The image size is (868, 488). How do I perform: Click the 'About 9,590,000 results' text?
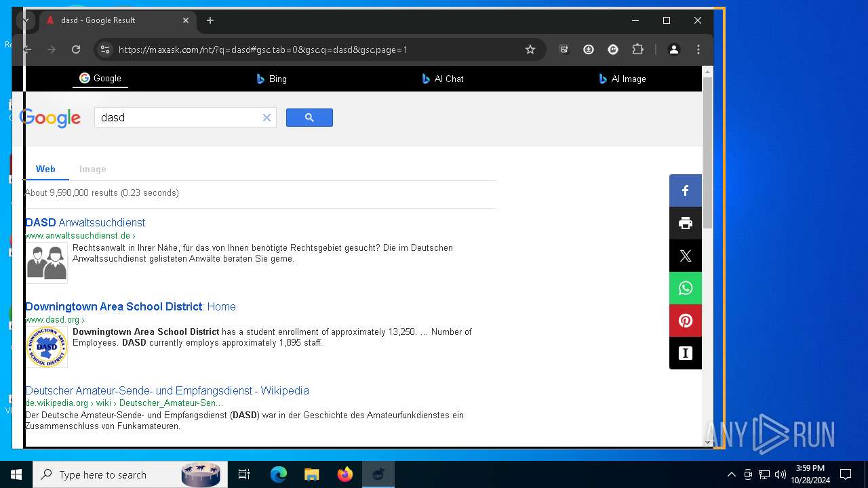click(x=102, y=193)
